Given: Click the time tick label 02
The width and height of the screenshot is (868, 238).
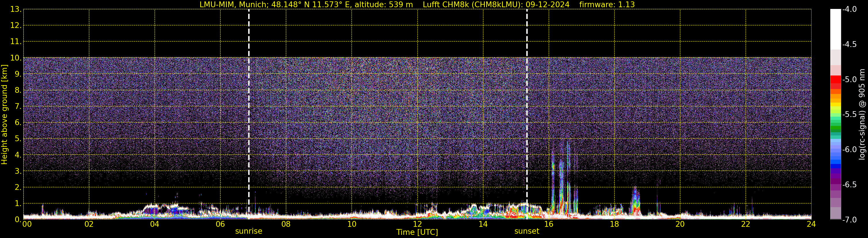Looking at the screenshot, I should click(x=89, y=224).
